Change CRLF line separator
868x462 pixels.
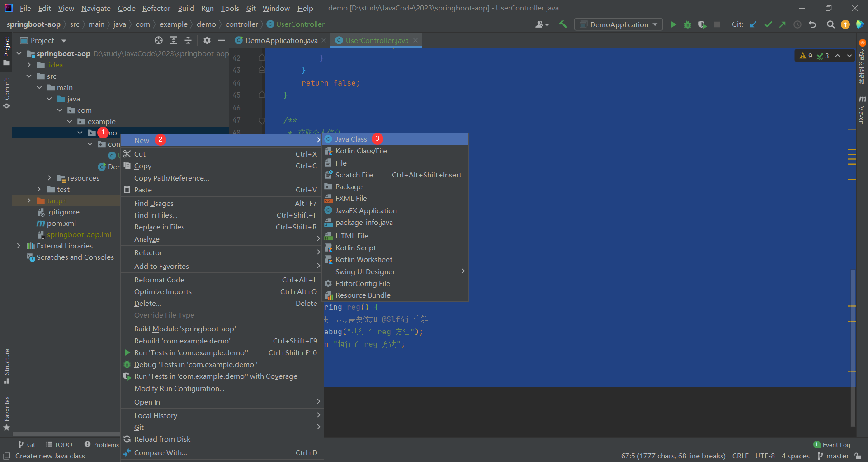(740, 456)
